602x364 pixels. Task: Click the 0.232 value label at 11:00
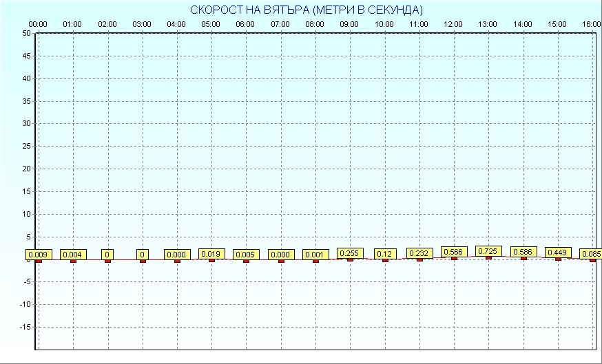[x=419, y=253]
